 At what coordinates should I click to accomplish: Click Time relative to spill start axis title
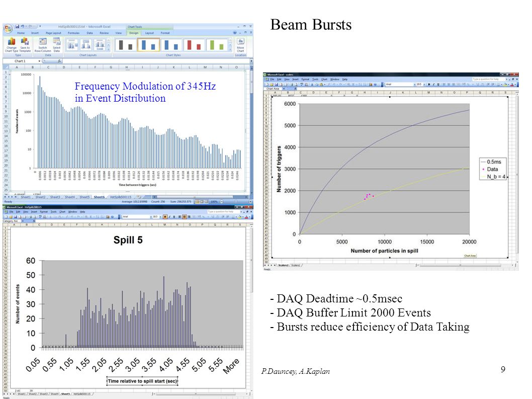coord(142,381)
